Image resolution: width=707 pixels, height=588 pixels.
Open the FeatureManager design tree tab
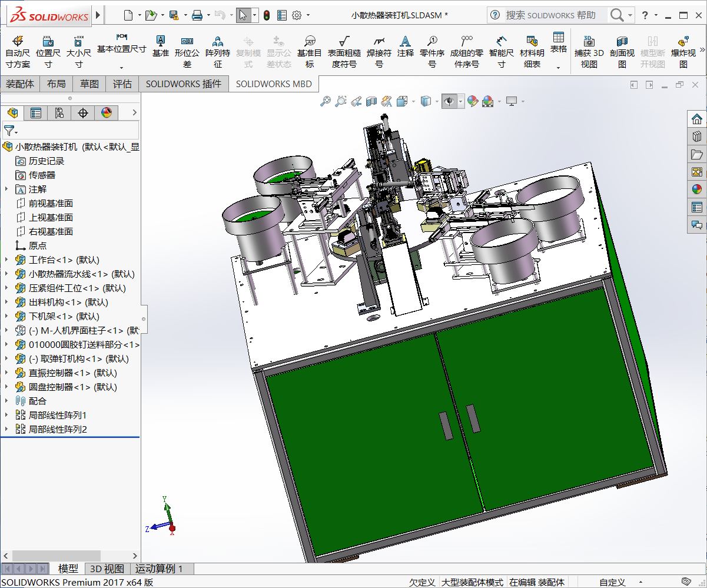pos(12,113)
